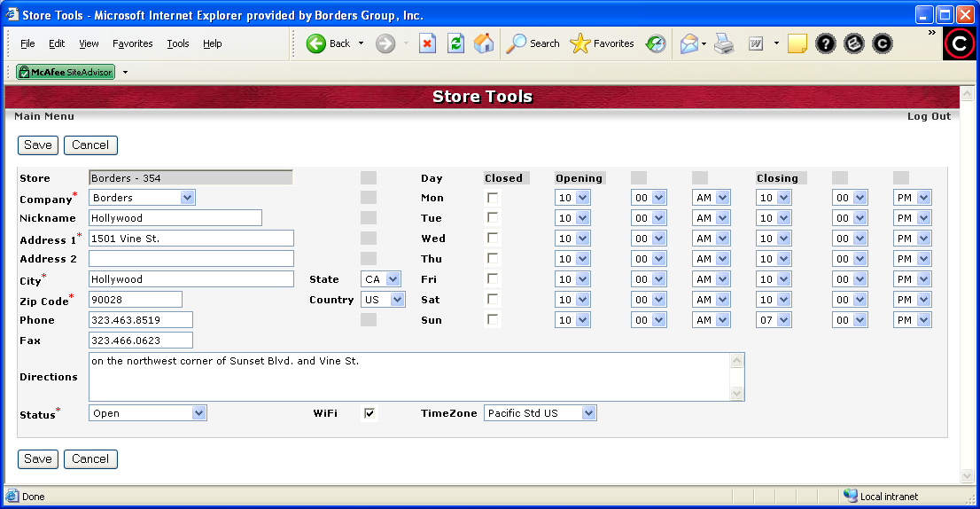Uncheck the WiFi checkbox
This screenshot has height=509, width=980.
pos(369,412)
